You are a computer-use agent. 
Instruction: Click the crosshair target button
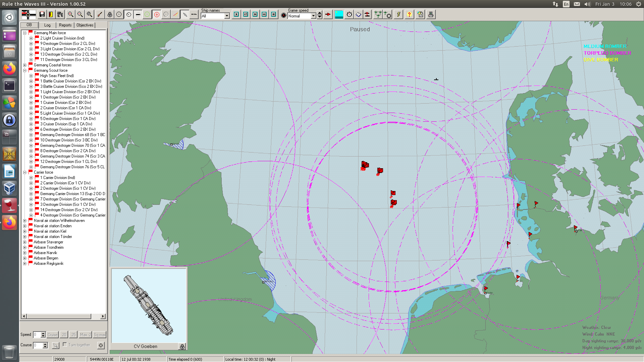(101, 345)
